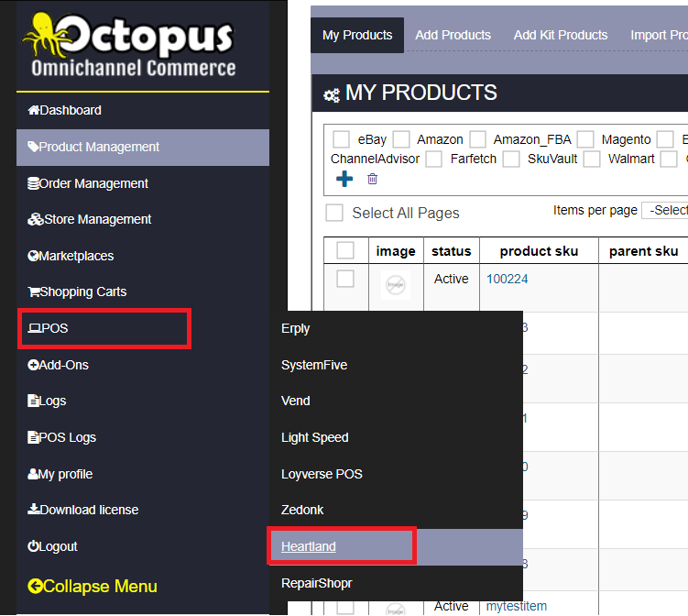Select Product Management in sidebar

[143, 147]
